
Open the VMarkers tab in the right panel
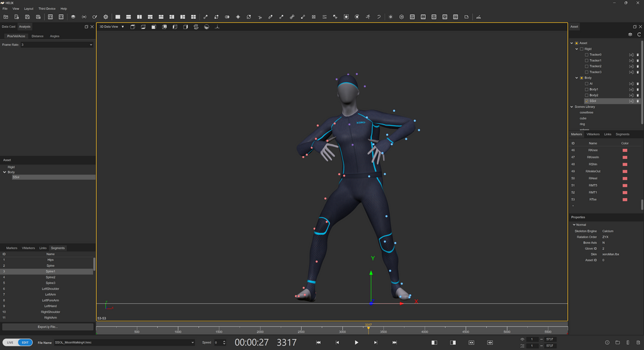593,134
